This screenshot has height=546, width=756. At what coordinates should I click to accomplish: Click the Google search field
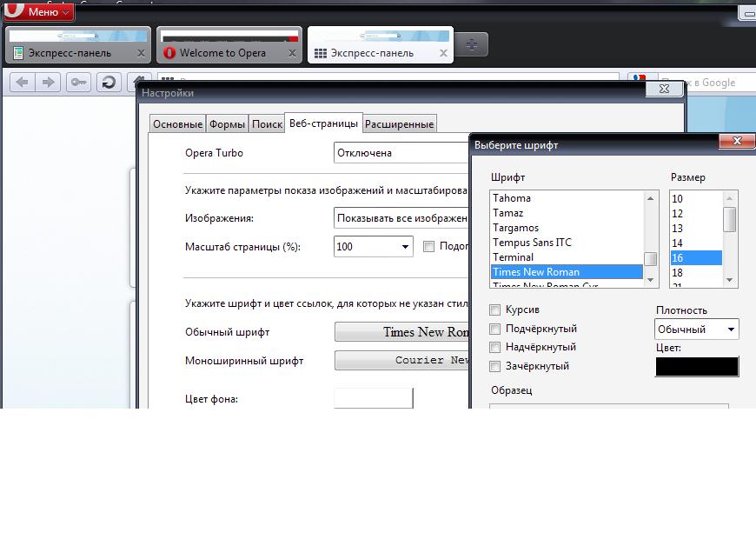pos(706,83)
